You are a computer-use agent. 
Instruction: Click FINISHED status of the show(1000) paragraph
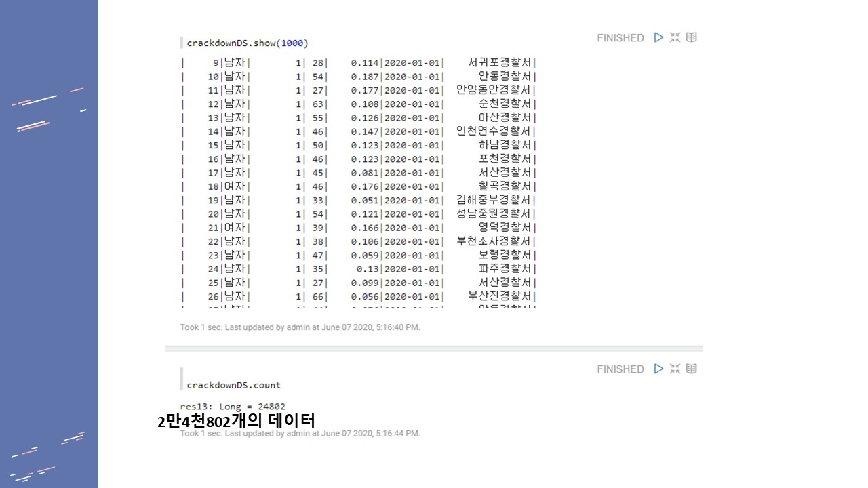click(x=620, y=38)
